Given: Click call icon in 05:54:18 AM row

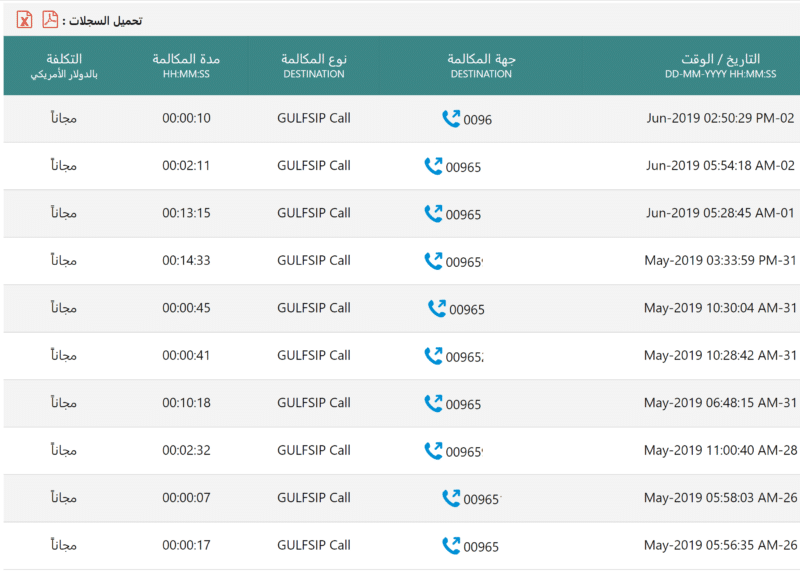Looking at the screenshot, I should (x=433, y=166).
